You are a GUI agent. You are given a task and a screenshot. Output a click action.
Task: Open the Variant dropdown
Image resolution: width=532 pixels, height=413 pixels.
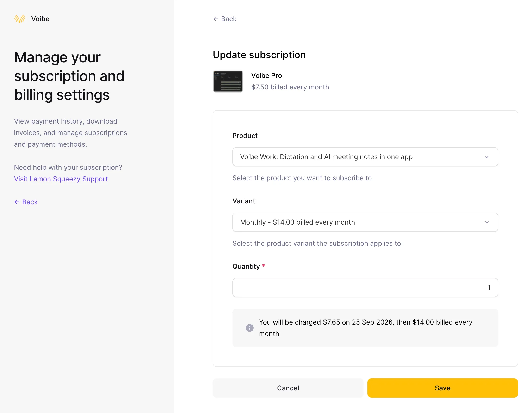click(365, 222)
